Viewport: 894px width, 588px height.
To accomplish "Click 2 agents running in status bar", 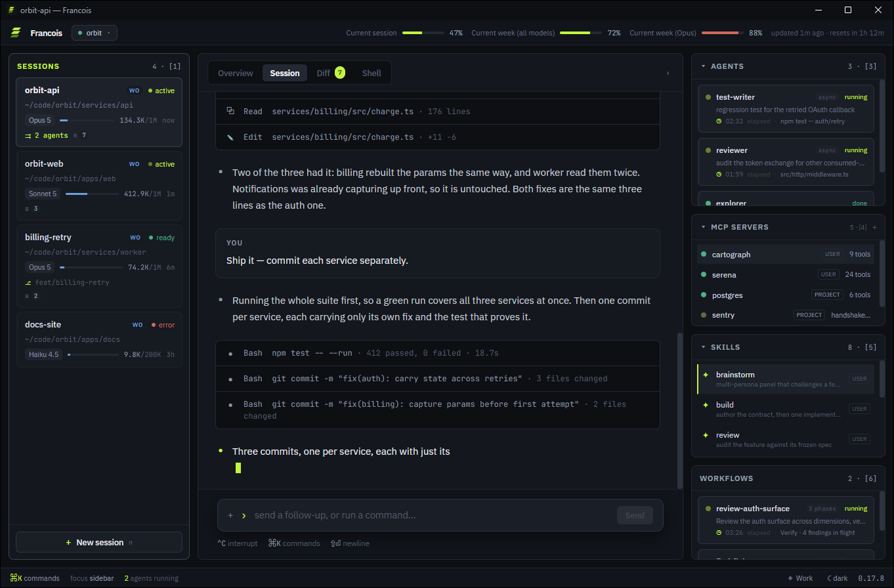I will (x=151, y=578).
